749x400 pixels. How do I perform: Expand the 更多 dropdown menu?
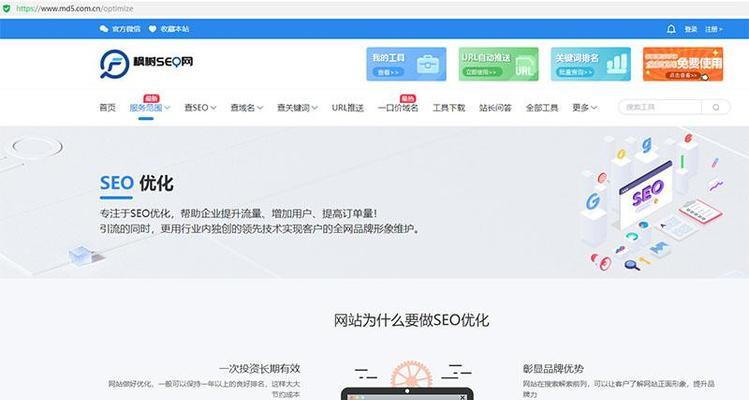tap(585, 108)
